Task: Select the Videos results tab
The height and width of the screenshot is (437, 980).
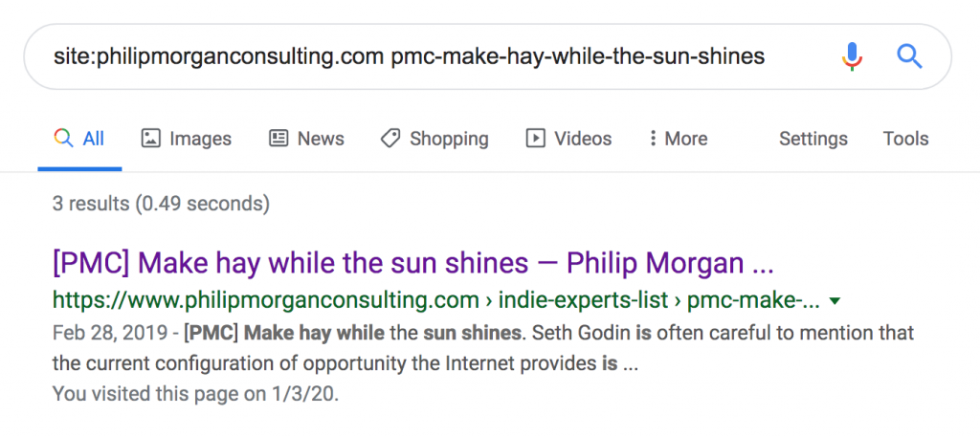Action: point(568,138)
